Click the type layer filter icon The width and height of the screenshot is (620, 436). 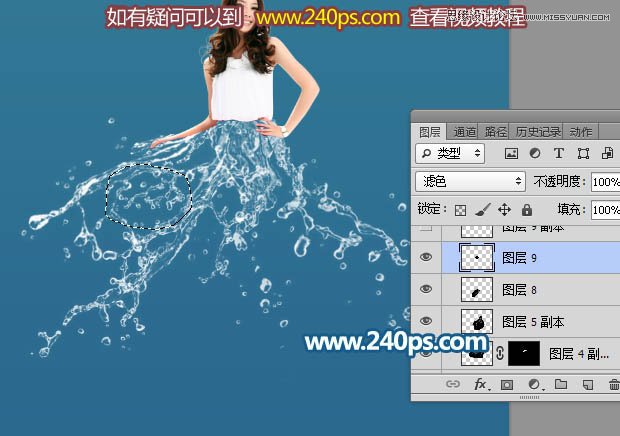tap(559, 153)
